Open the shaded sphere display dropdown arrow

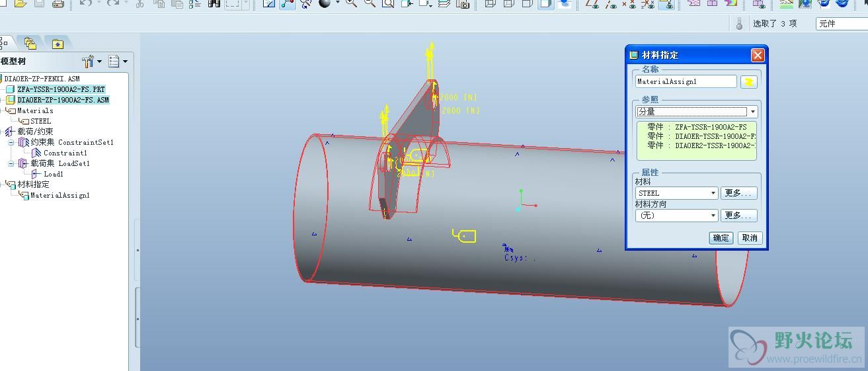(337, 3)
